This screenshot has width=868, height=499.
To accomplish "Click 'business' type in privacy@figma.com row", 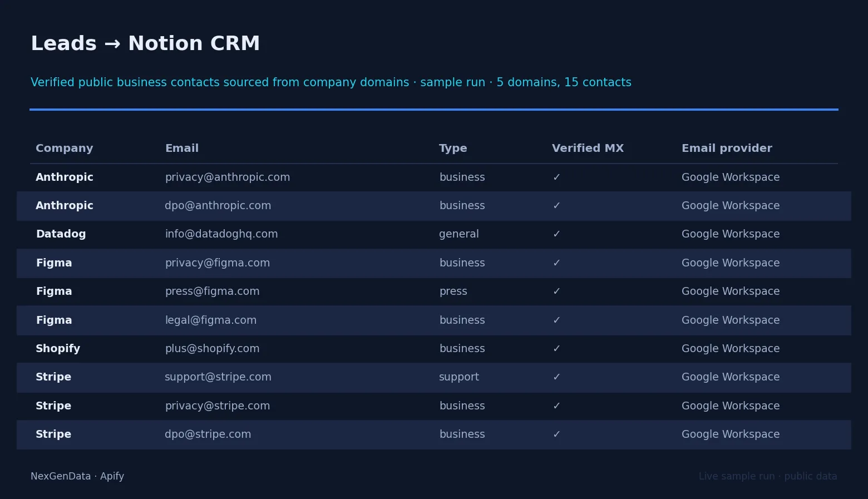I will point(462,263).
